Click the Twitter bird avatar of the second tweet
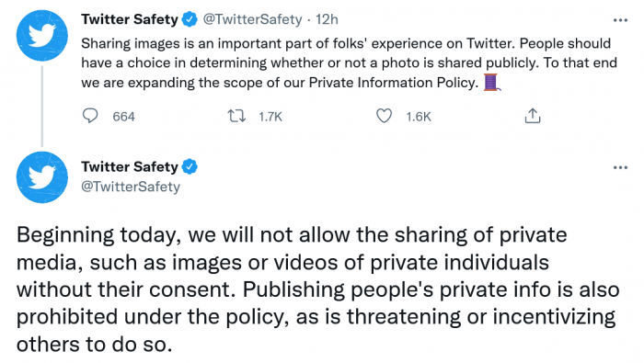 (42, 177)
